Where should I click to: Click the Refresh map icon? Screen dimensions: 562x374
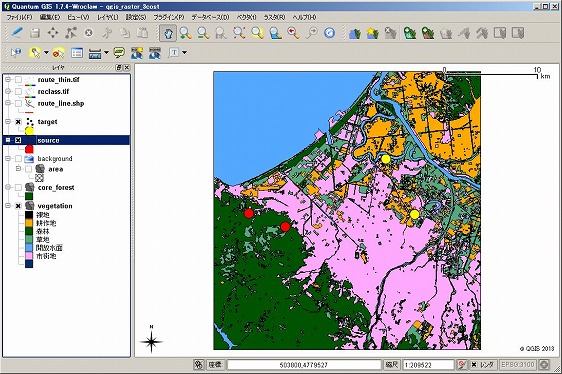coord(329,33)
